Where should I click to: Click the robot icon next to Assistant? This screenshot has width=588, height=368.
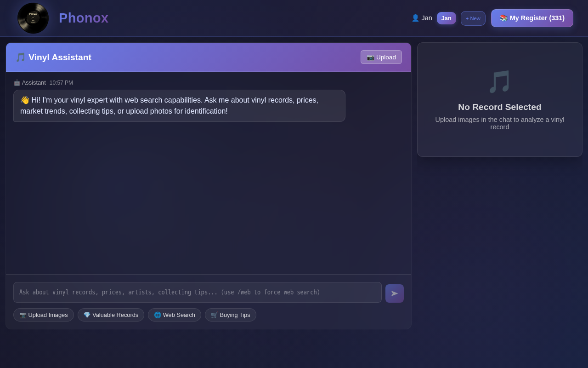(17, 83)
